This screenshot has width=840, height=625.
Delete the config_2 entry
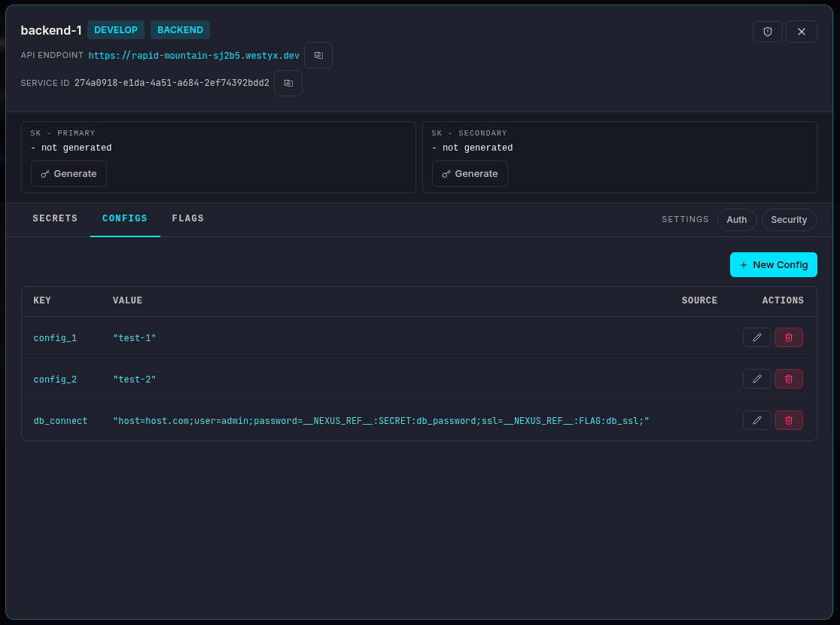coord(789,379)
